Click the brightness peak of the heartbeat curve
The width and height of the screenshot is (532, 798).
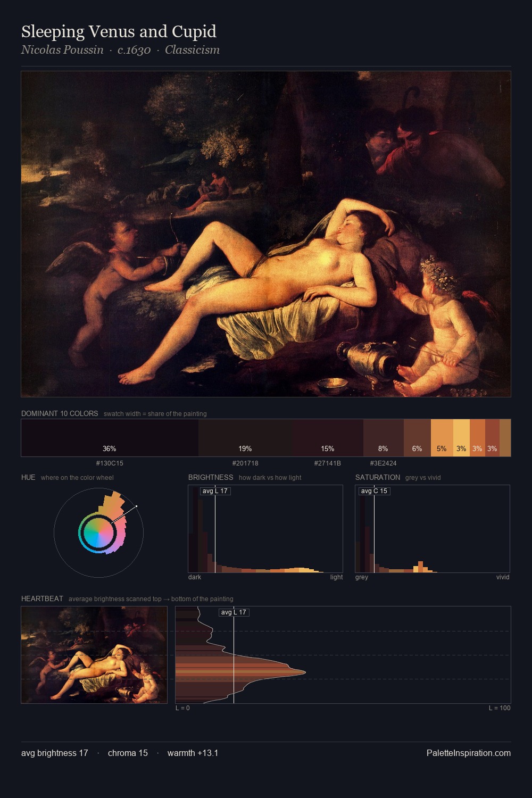click(x=305, y=672)
